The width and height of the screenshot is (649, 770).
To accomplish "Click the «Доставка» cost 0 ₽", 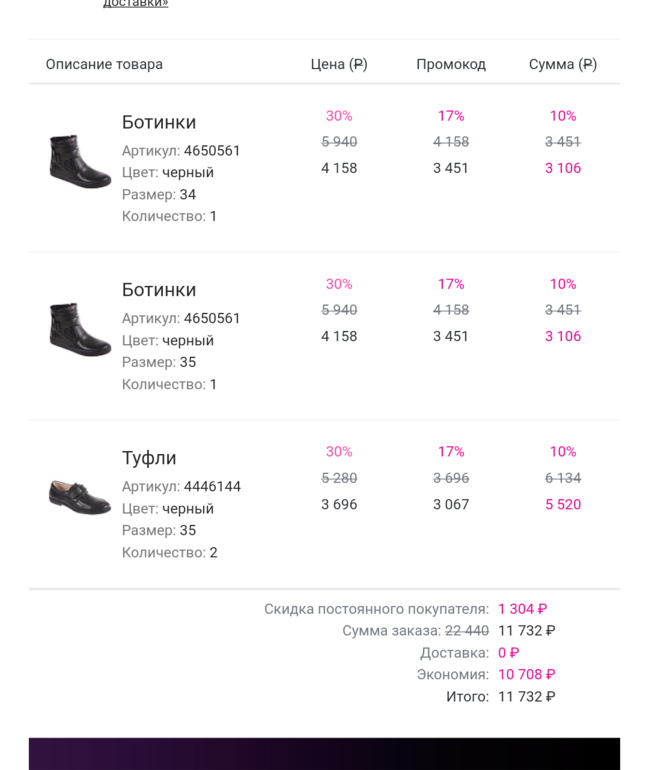I will (508, 653).
